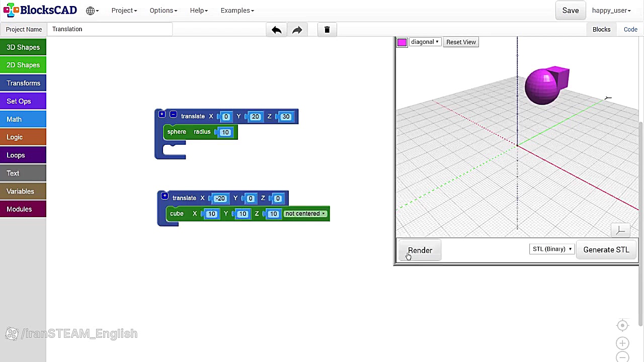Screen dimensions: 644x362
Task: Toggle minus mutator on sphere translate block
Action: [x=173, y=115]
